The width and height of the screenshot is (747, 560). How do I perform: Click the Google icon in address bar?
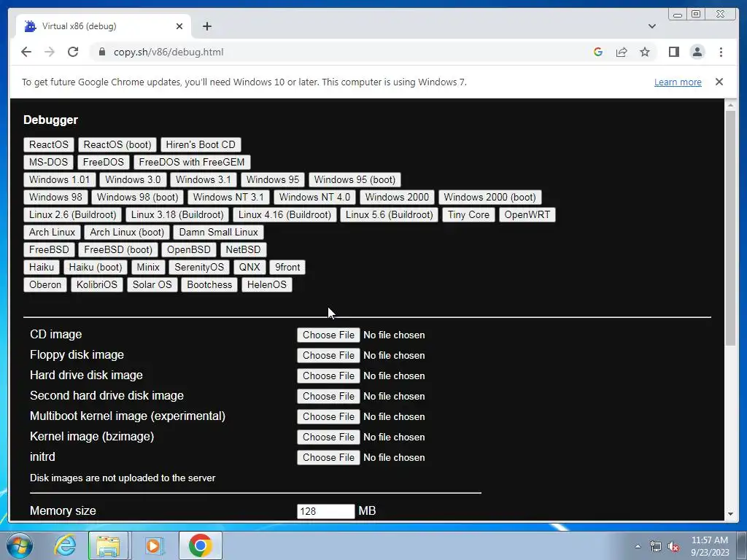tap(598, 52)
